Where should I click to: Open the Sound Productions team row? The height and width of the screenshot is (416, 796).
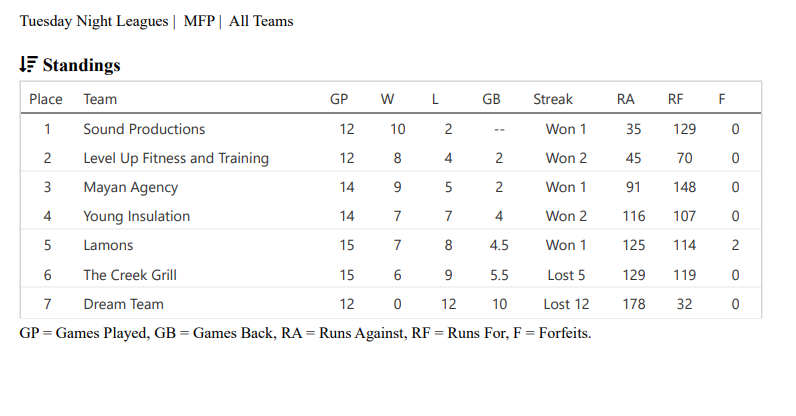click(x=144, y=129)
